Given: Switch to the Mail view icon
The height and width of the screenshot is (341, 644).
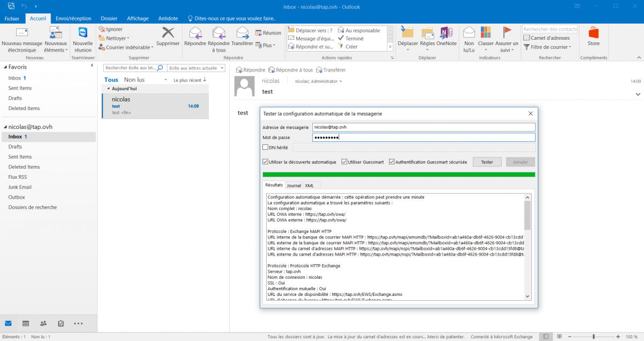Looking at the screenshot, I should click(x=8, y=323).
